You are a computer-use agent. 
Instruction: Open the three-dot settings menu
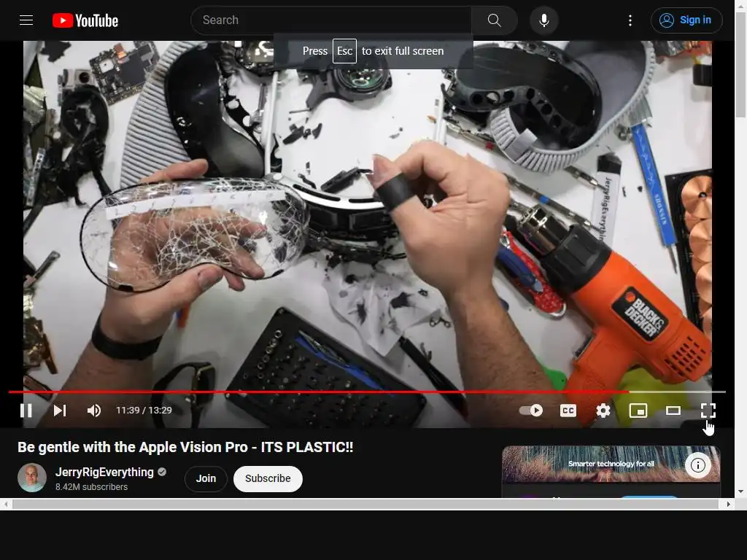coord(630,20)
